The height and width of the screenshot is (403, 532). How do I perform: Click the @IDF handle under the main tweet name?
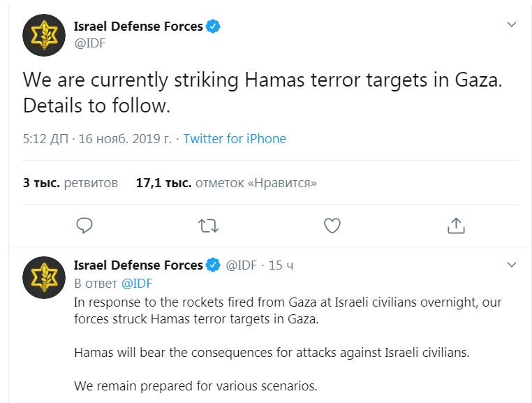(x=90, y=43)
